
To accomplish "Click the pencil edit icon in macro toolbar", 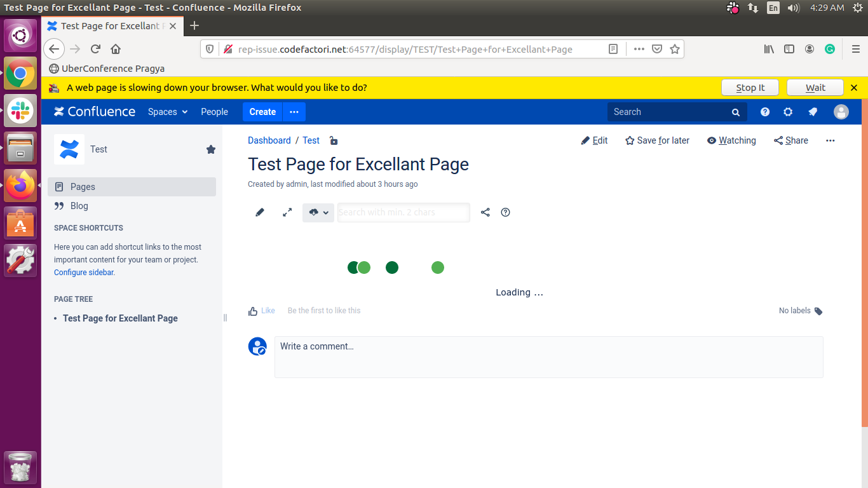I will point(259,212).
